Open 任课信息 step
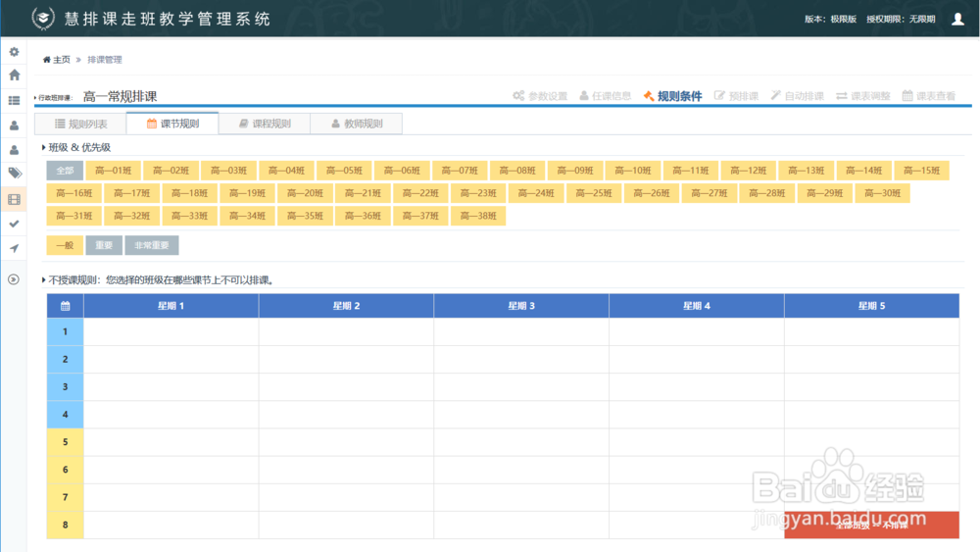The image size is (980, 552). (x=605, y=96)
